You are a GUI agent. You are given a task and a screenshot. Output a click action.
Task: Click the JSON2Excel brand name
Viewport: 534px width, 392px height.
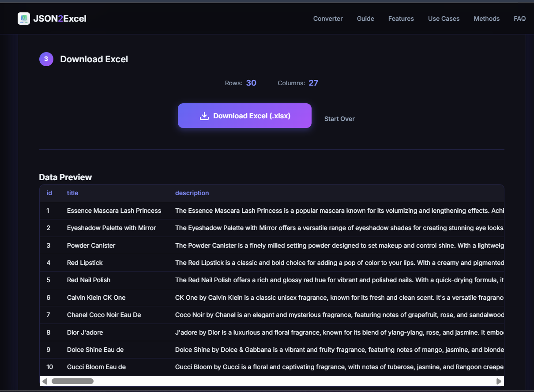[x=60, y=19]
